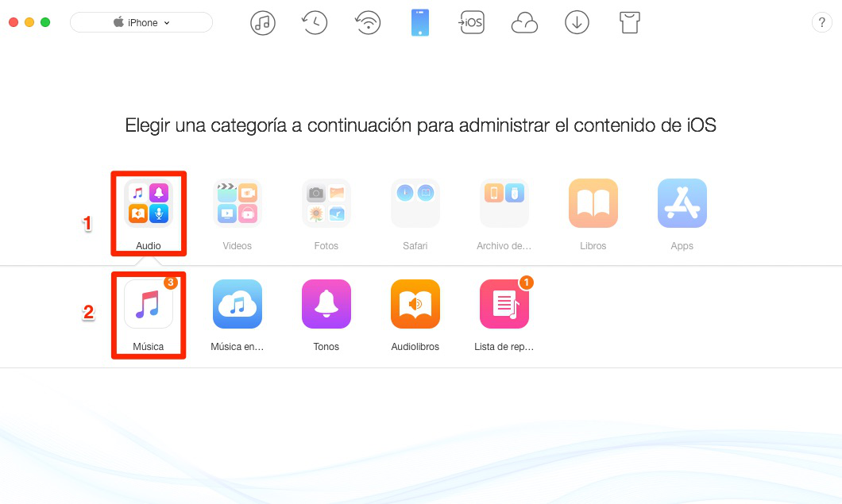842x504 pixels.
Task: Open the Wi-Fi air backup icon
Action: click(x=368, y=23)
